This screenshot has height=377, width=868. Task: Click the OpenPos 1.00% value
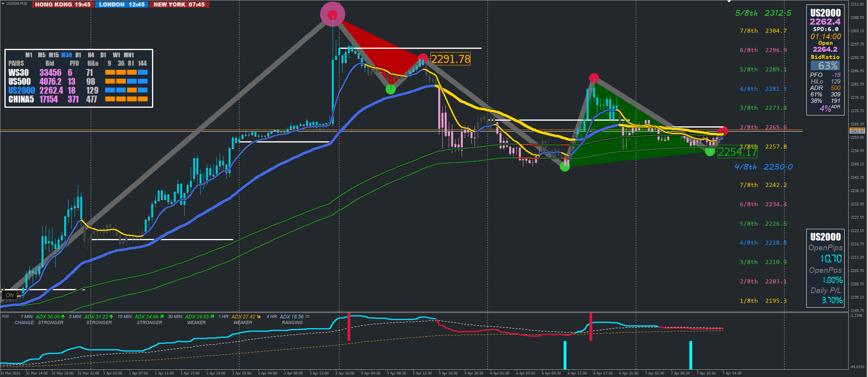[x=833, y=280]
